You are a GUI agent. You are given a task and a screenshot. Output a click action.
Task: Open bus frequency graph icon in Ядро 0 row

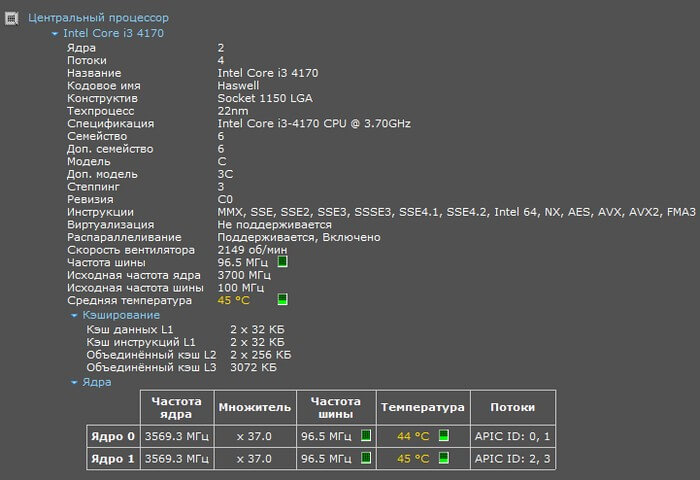(366, 435)
